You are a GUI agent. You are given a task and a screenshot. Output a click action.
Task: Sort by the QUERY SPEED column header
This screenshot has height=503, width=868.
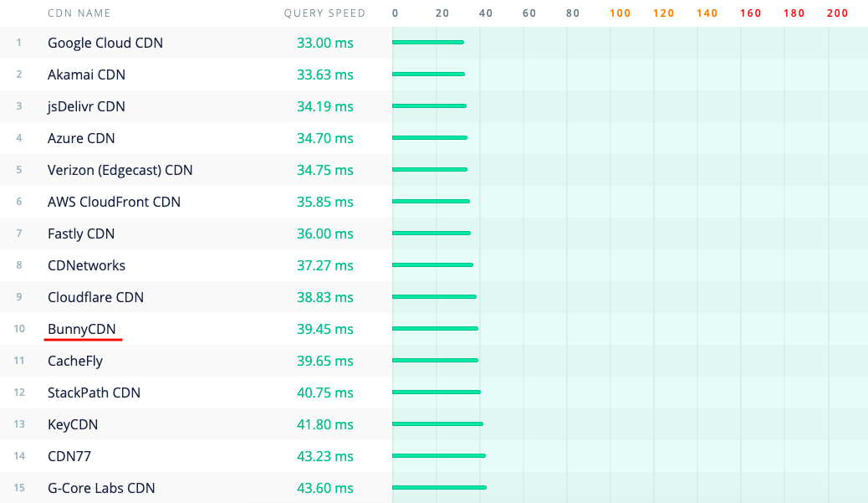[324, 13]
